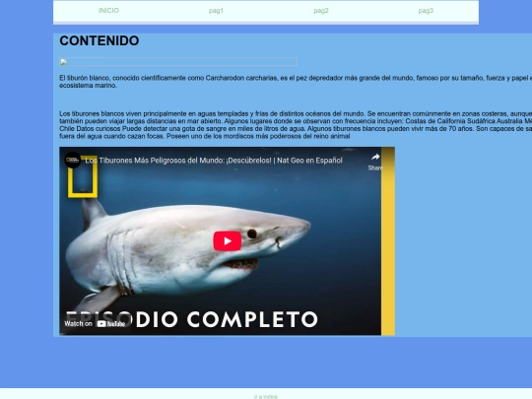The width and height of the screenshot is (532, 399).
Task: Navigate to the pag3 link
Action: [x=426, y=11]
